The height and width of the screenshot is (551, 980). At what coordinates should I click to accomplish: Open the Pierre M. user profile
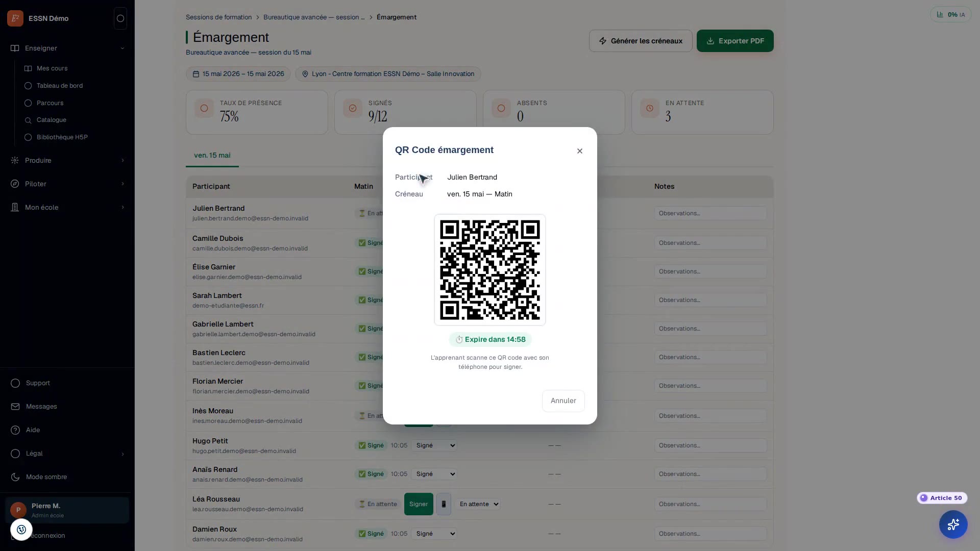click(67, 510)
